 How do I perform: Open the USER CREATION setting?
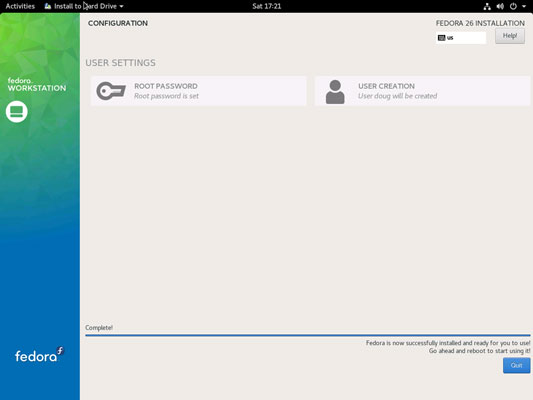click(423, 91)
